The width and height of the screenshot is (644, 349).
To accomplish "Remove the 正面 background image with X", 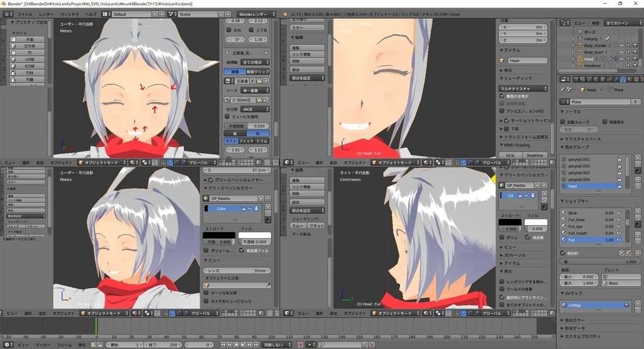I will pyautogui.click(x=266, y=53).
